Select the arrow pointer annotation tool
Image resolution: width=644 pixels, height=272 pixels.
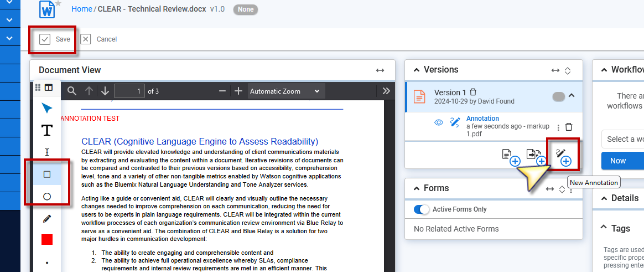pyautogui.click(x=47, y=109)
